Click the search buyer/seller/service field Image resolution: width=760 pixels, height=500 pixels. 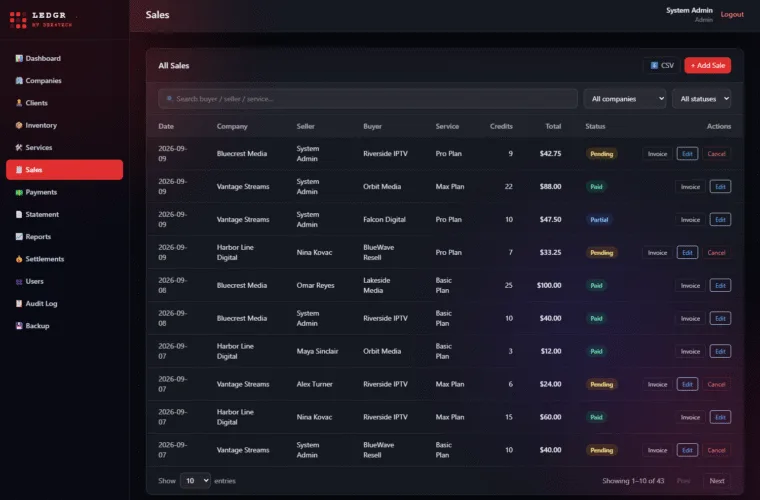pos(368,99)
